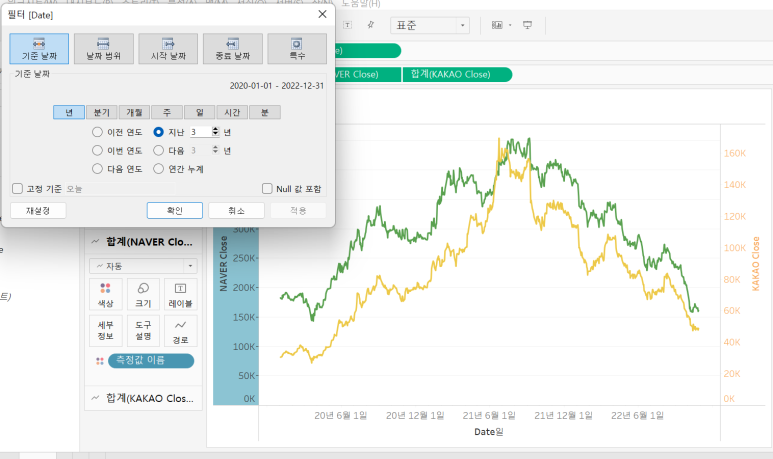Select the 특수 filter type
The image size is (773, 459).
coord(297,49)
